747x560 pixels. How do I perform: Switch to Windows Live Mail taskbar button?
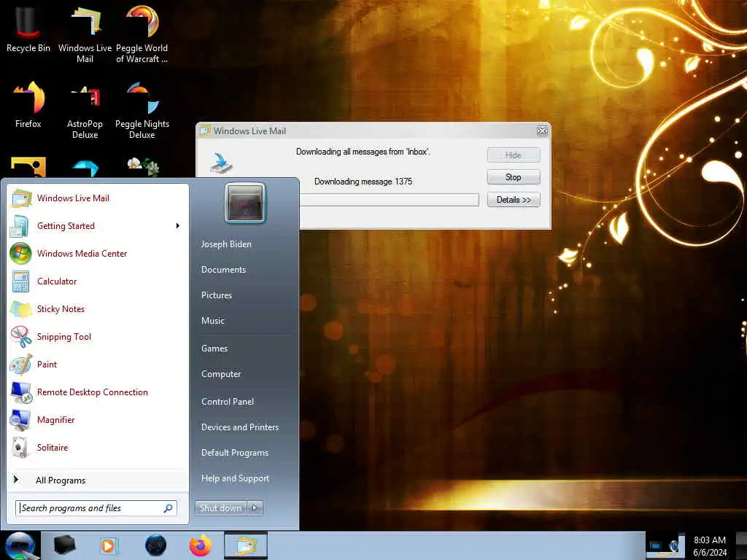[246, 545]
